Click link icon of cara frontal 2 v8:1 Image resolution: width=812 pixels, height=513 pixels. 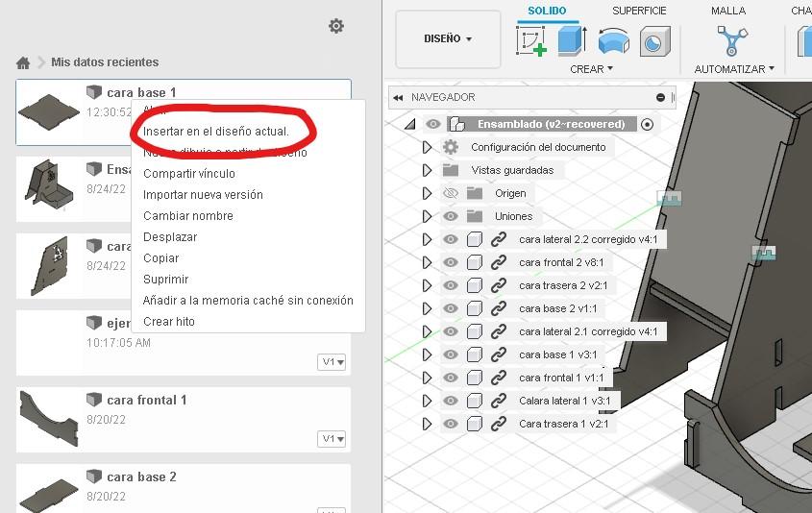pyautogui.click(x=498, y=262)
